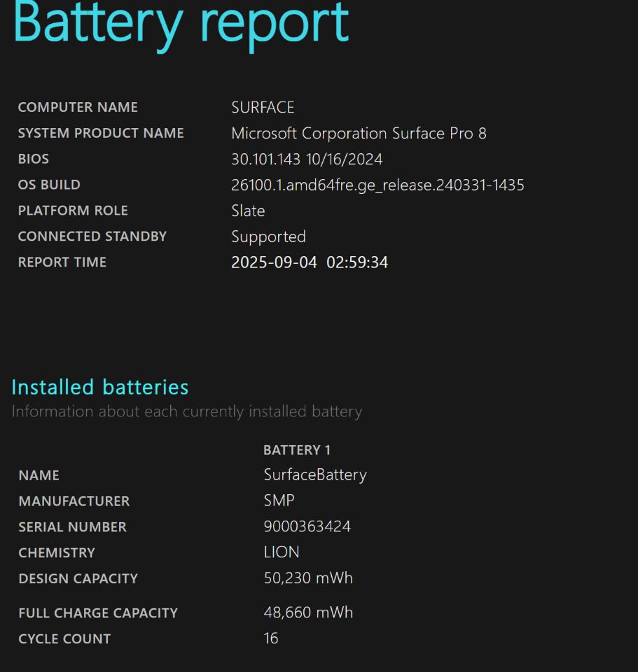Click the Battery report title
Image resolution: width=638 pixels, height=672 pixels.
(x=181, y=24)
